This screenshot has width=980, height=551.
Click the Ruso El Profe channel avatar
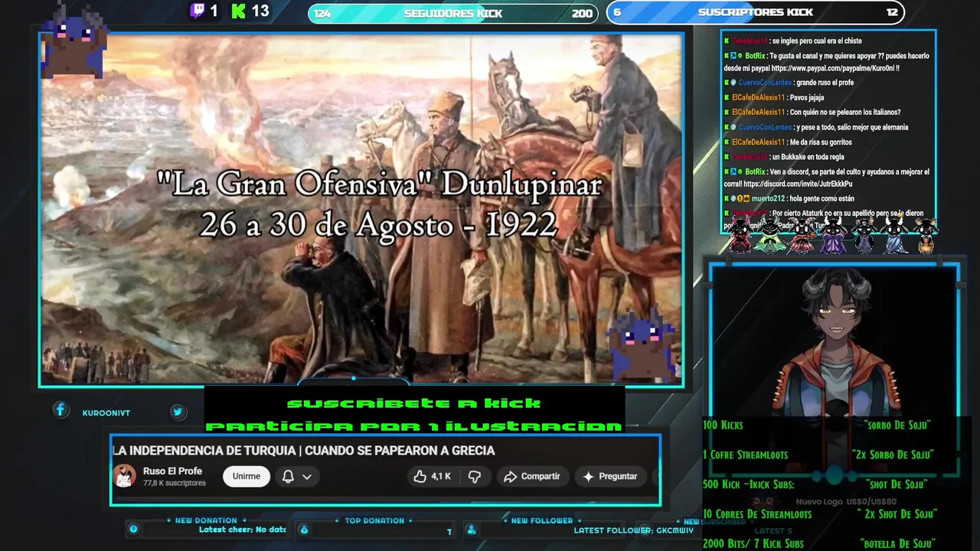pyautogui.click(x=125, y=476)
